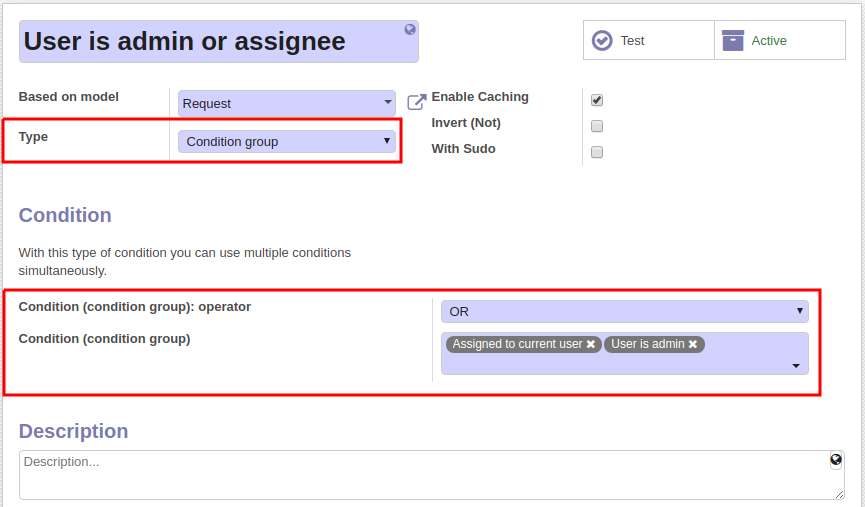Open the OR operator dropdown
The image size is (865, 507).
(x=624, y=311)
